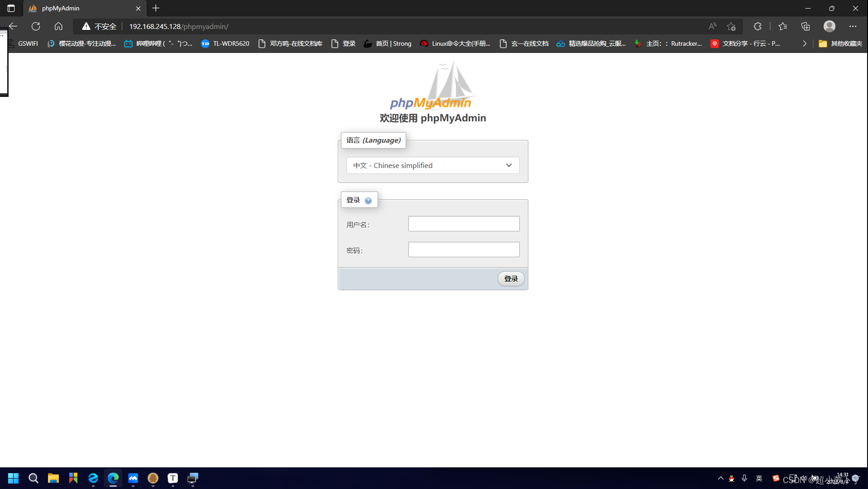Click the browser profile avatar icon
Image resolution: width=868 pixels, height=489 pixels.
click(x=829, y=26)
